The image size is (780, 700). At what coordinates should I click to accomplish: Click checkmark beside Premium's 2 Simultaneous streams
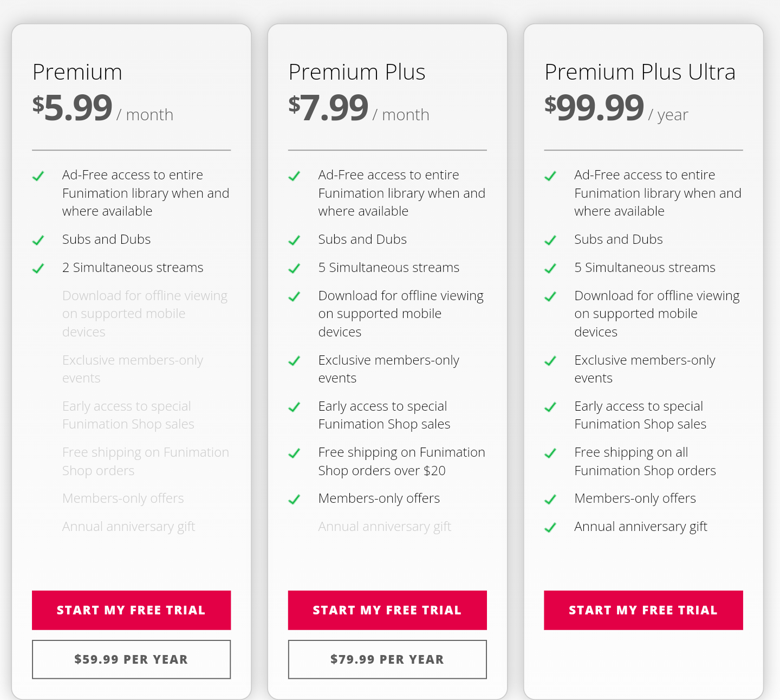pos(38,268)
